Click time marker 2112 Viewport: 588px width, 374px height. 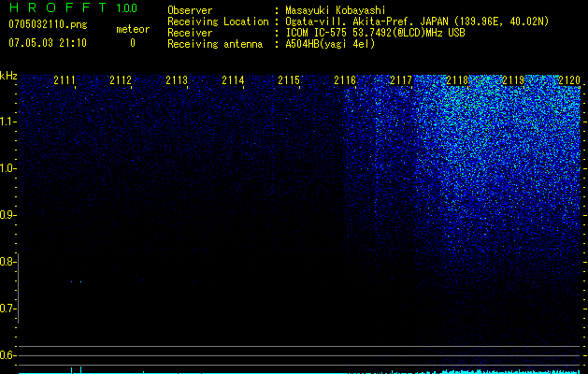(x=121, y=80)
